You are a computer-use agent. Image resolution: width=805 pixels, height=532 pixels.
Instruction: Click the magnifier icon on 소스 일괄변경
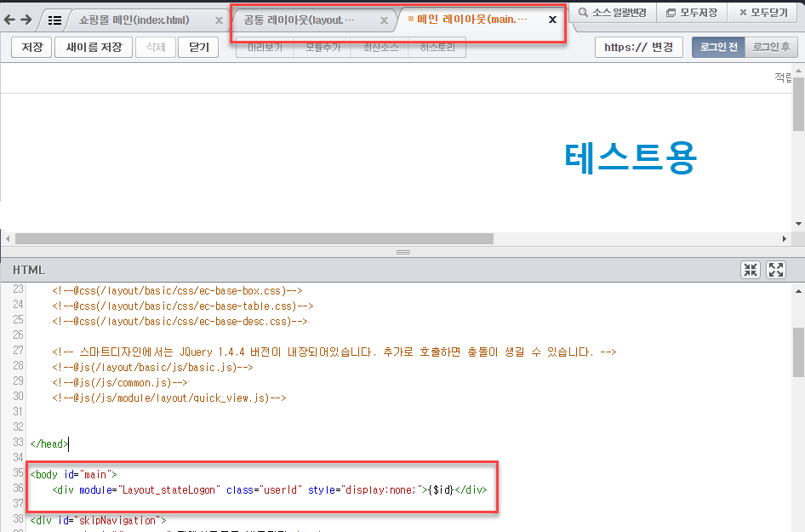(x=583, y=12)
